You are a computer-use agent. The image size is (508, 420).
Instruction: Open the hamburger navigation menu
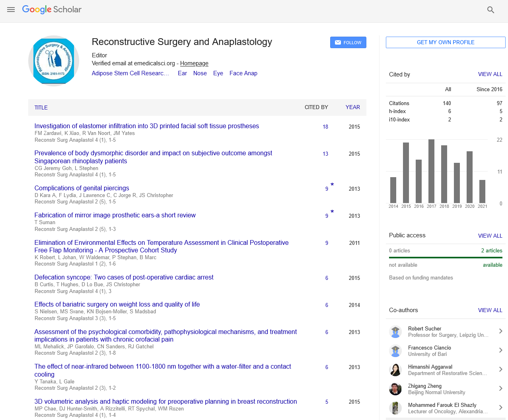point(11,10)
